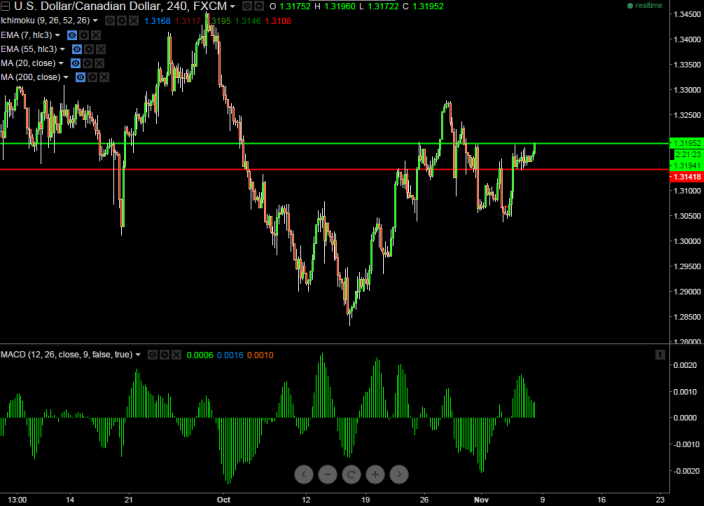This screenshot has height=506, width=704.
Task: Click the open price value O 1.31752
Action: coord(290,6)
